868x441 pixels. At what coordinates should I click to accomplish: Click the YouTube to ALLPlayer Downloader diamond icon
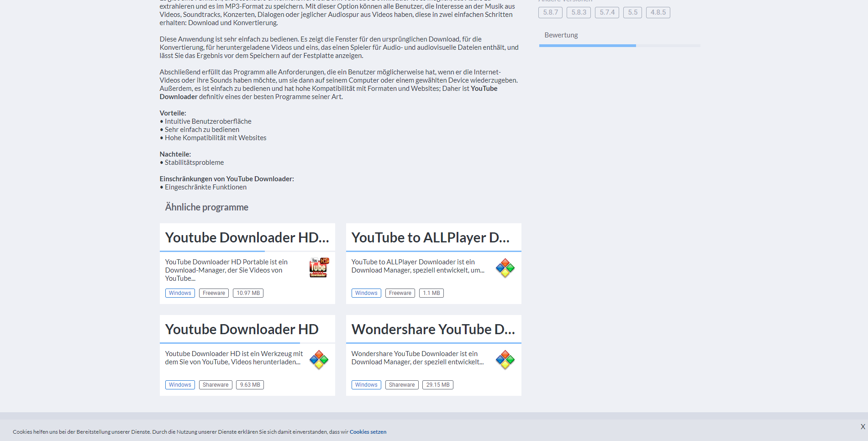pyautogui.click(x=505, y=268)
